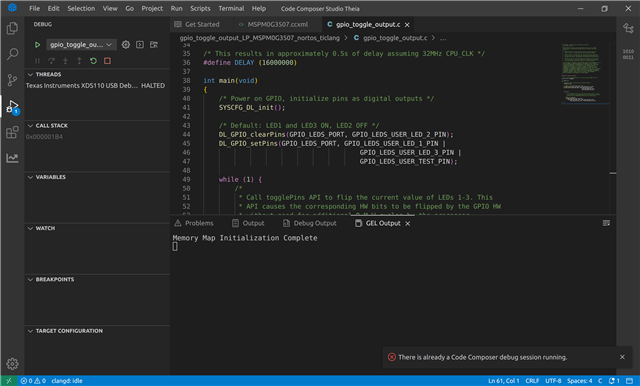Open the Go menu
This screenshot has width=640, height=386.
tap(129, 9)
